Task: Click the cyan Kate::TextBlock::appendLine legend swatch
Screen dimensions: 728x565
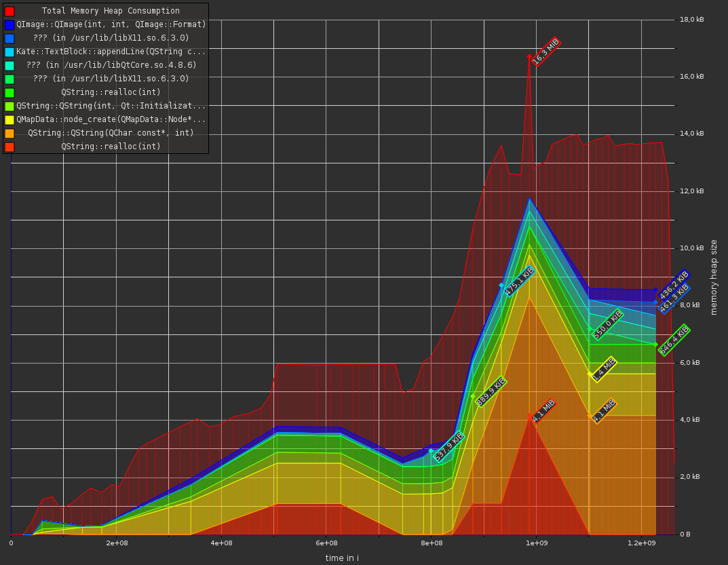Action: [x=9, y=52]
